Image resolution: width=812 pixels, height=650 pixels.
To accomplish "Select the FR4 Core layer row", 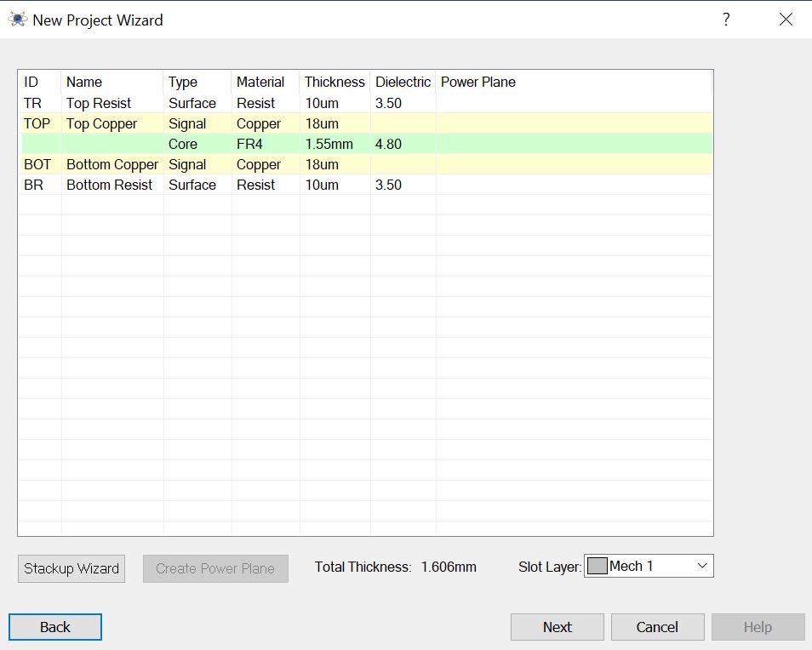I will tap(249, 144).
